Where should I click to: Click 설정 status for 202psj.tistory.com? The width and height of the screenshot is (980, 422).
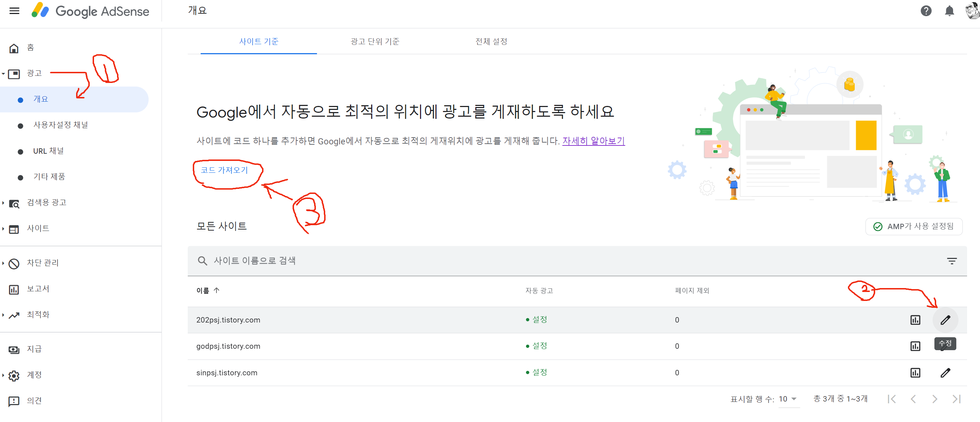536,320
